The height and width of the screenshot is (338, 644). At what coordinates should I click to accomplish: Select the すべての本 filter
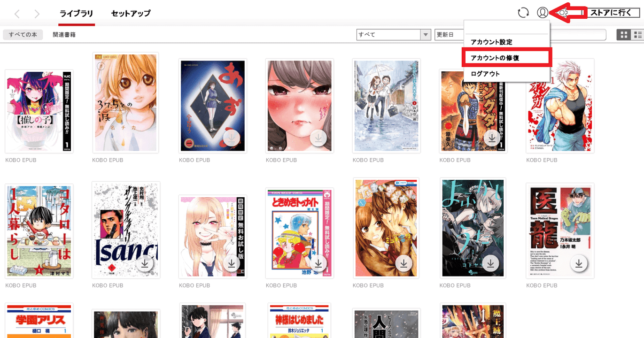(23, 35)
